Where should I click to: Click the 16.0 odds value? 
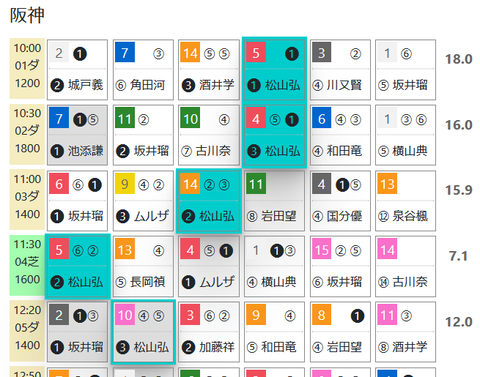459,125
